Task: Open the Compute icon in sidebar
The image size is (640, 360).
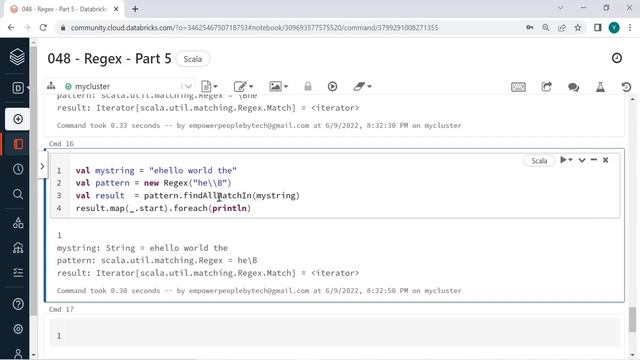Action: [x=18, y=248]
